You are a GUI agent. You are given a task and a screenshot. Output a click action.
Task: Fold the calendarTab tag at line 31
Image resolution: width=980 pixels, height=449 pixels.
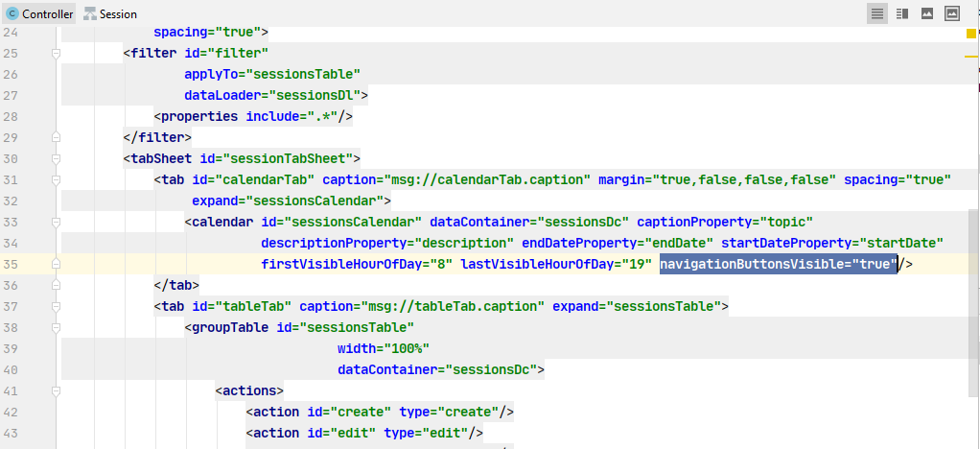coord(57,180)
